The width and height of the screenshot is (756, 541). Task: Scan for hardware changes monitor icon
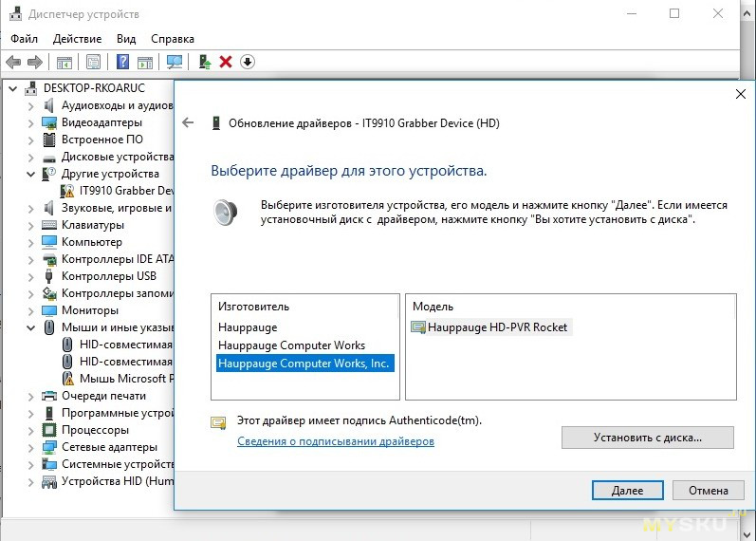[174, 62]
